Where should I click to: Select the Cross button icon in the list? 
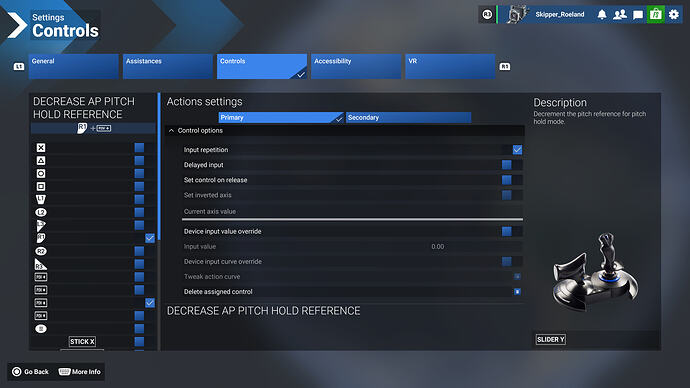41,148
